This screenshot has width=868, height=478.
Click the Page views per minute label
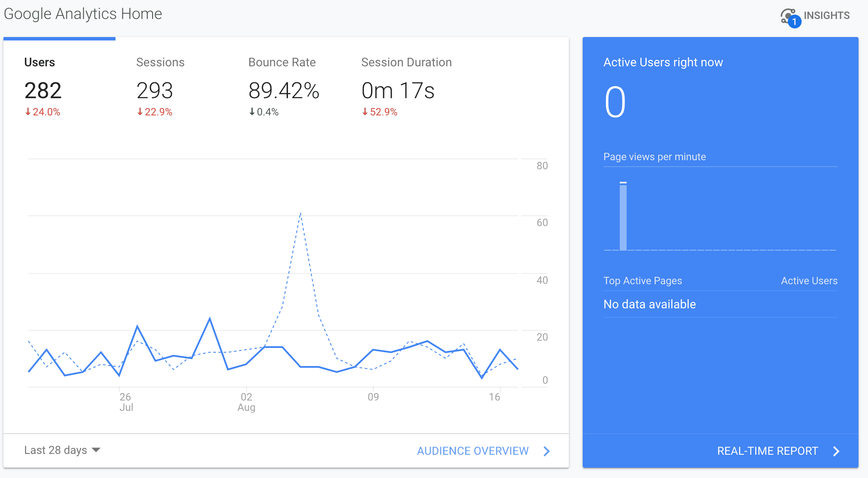click(x=654, y=157)
